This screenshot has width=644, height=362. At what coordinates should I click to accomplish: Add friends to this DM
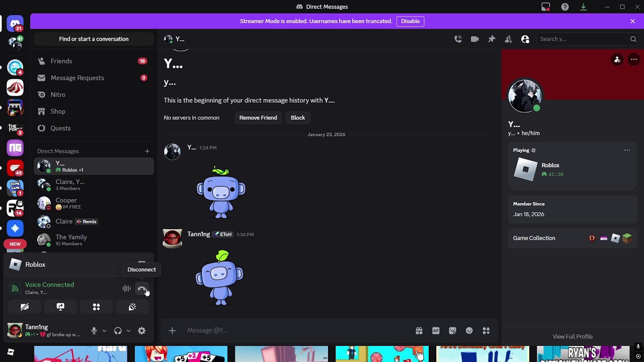(x=509, y=39)
